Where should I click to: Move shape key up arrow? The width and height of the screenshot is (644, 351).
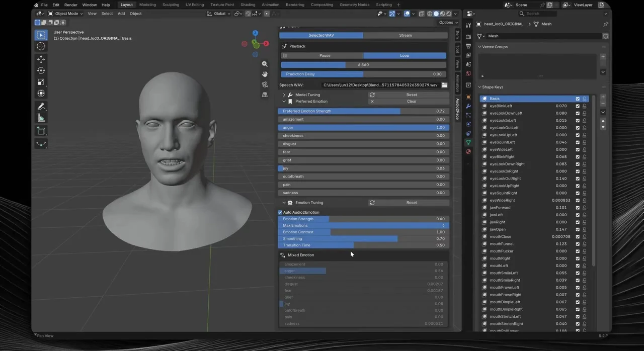coord(603,121)
